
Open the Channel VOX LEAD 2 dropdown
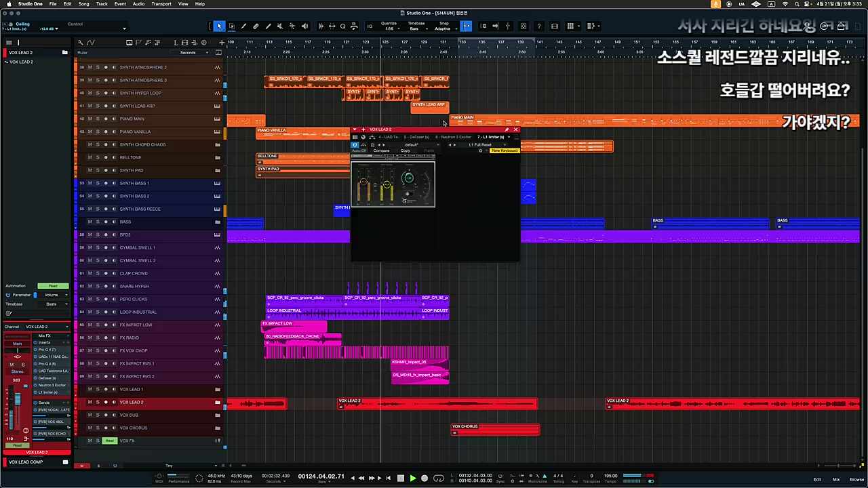pyautogui.click(x=47, y=327)
